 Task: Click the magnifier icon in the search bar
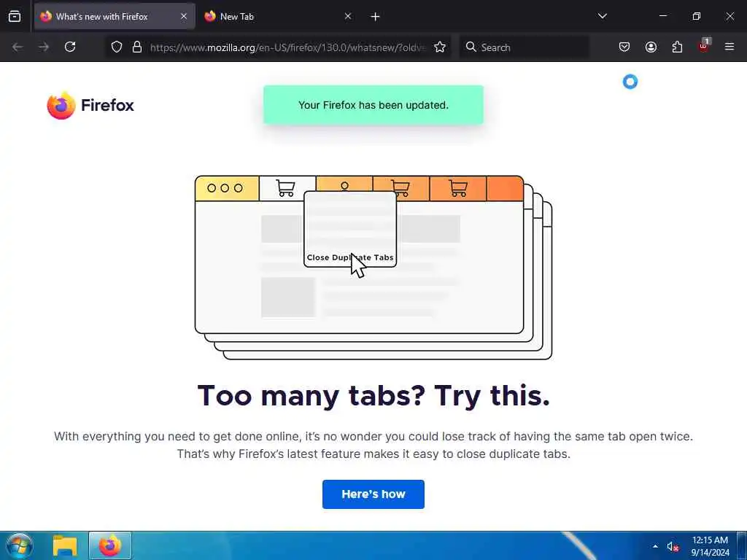tap(471, 47)
